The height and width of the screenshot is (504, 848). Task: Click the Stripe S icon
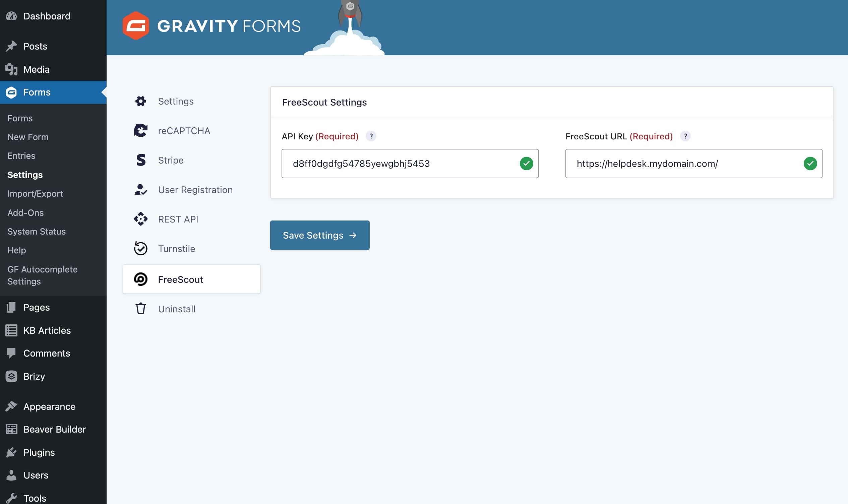pyautogui.click(x=140, y=160)
